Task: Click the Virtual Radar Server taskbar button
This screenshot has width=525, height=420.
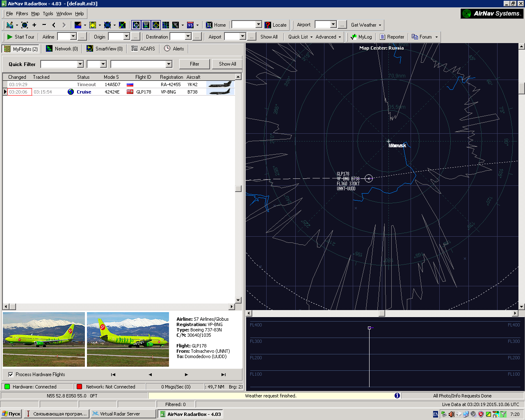Action: [123, 414]
